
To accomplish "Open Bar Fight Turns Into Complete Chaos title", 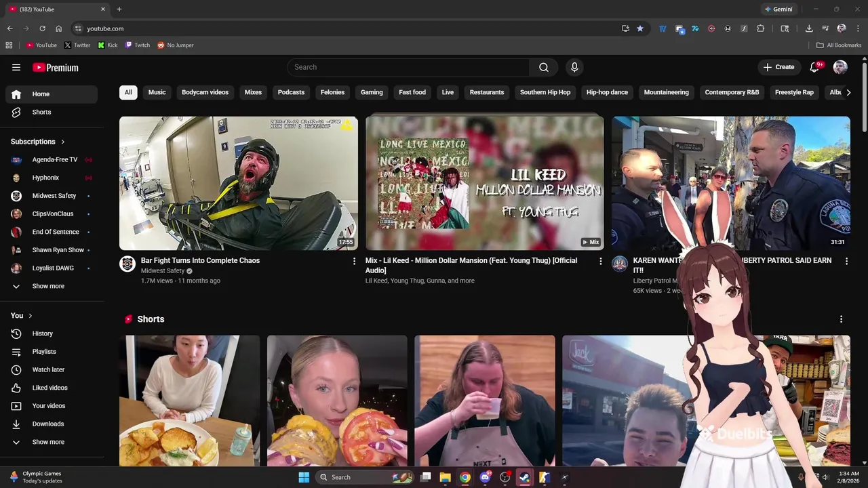I will (x=200, y=260).
